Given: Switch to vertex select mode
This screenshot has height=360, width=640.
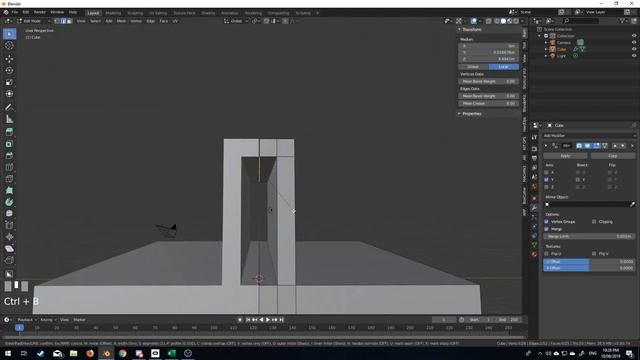Looking at the screenshot, I should [x=57, y=21].
